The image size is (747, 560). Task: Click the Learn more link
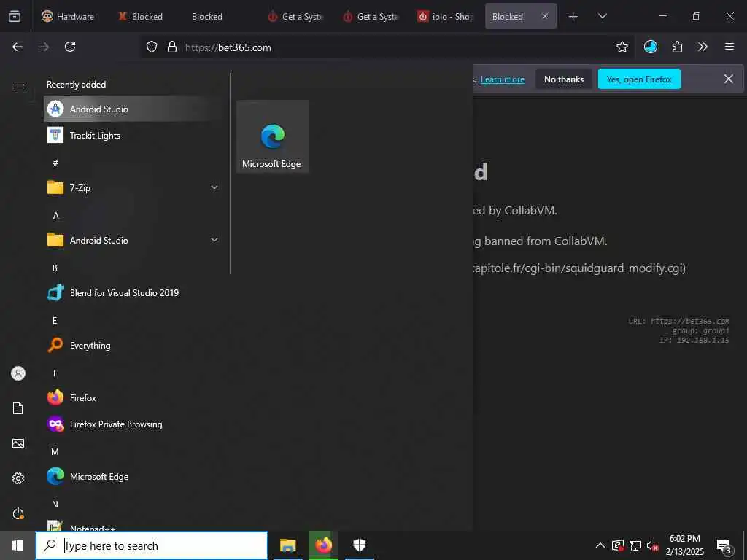pos(503,79)
